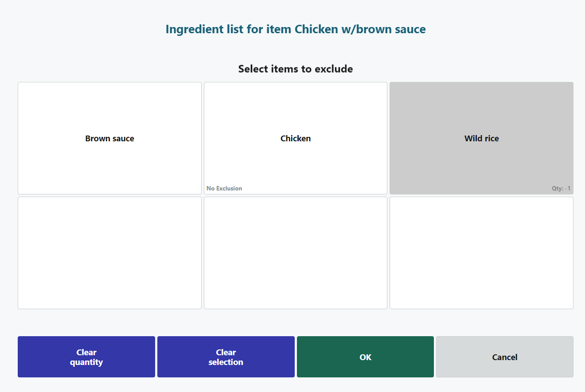Select the Brown sauce ingredient tile
Image resolution: width=585 pixels, height=392 pixels.
tap(109, 138)
